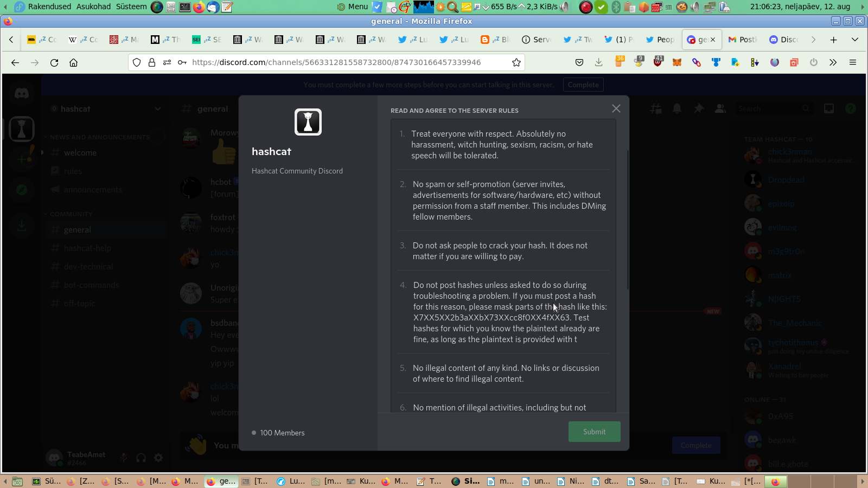Collapse the News and Announcements category
The width and height of the screenshot is (868, 488).
100,137
